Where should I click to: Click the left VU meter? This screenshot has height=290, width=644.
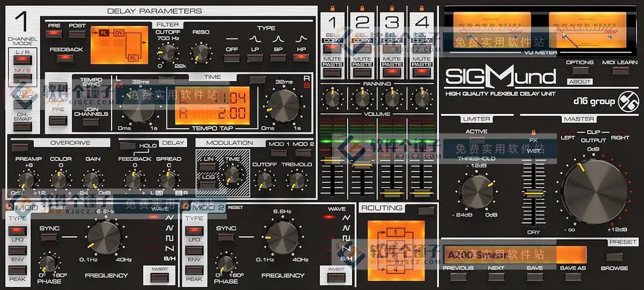(492, 29)
